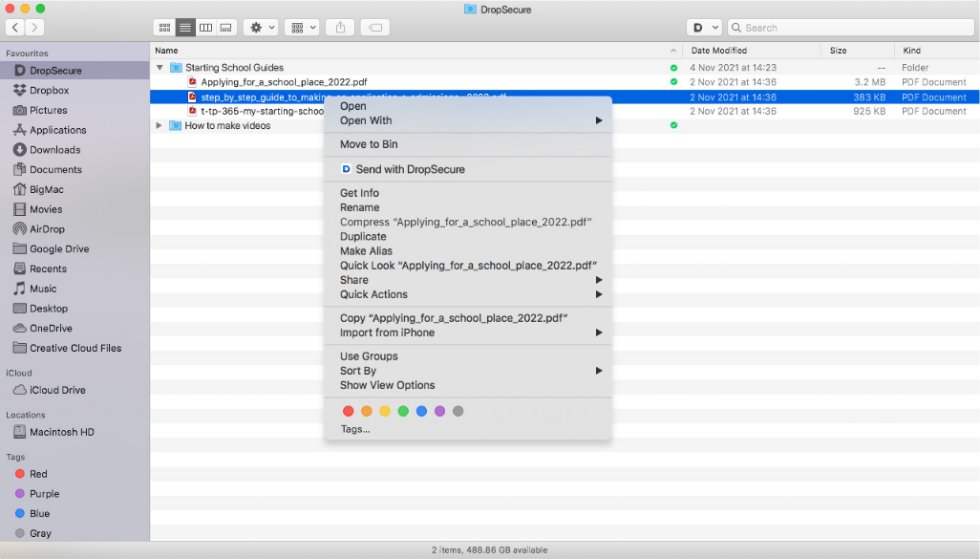
Task: Open Documents in the sidebar
Action: pos(75,169)
